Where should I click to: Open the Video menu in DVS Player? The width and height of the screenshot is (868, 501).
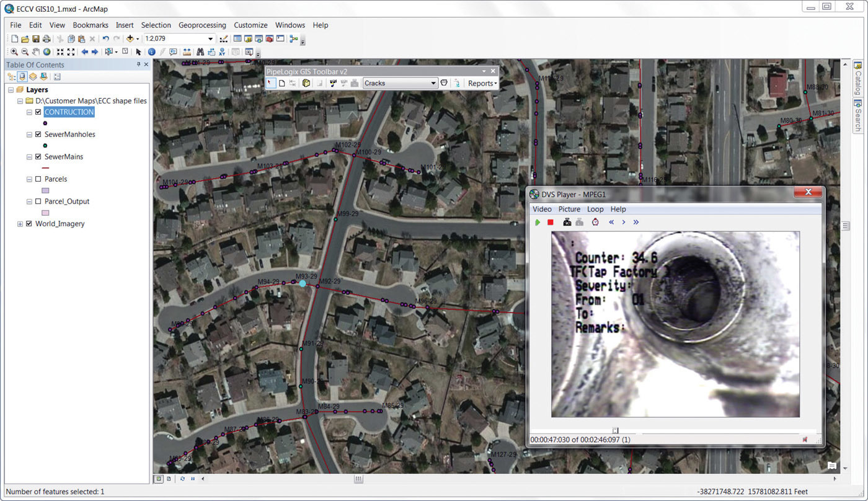(541, 209)
